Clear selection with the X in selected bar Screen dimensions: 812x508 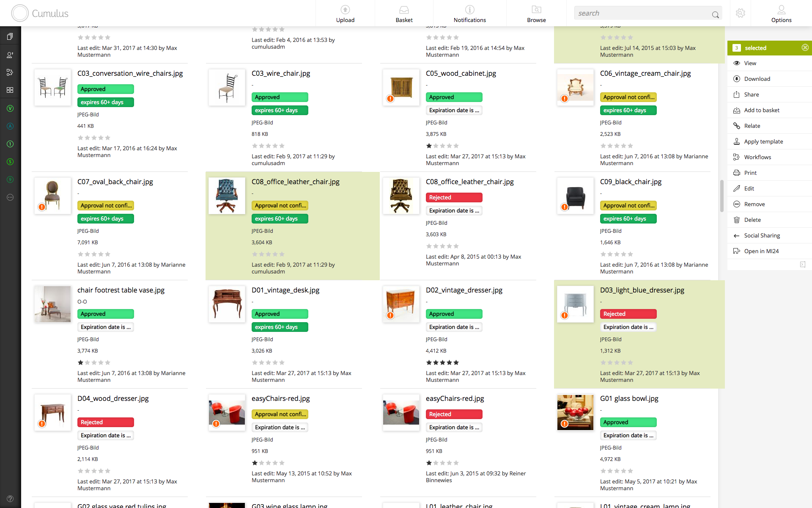click(x=805, y=47)
